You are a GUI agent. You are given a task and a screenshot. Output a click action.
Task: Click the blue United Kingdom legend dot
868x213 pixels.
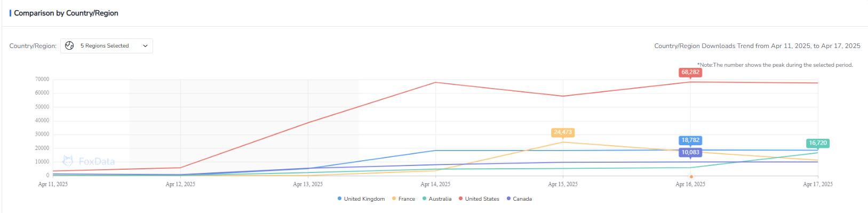point(340,199)
